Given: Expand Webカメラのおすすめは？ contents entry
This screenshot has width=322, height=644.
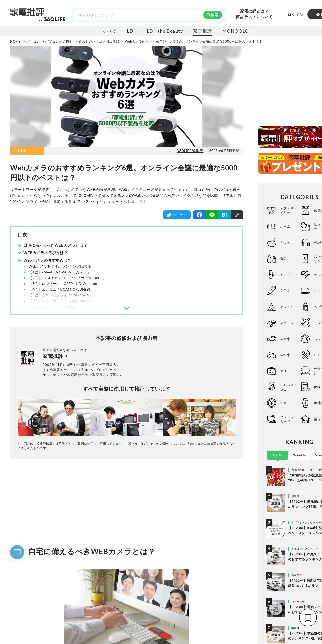Looking at the screenshot, I should [x=47, y=260].
